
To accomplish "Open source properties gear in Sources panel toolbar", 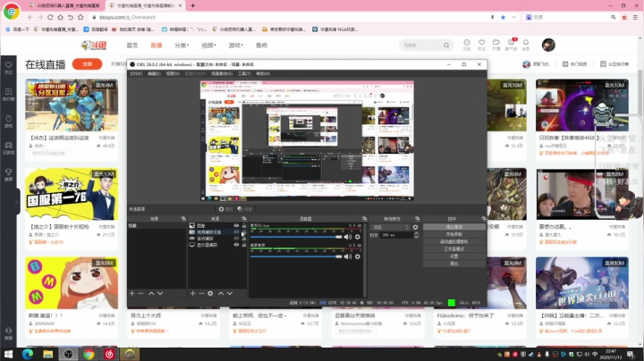I will [210, 293].
